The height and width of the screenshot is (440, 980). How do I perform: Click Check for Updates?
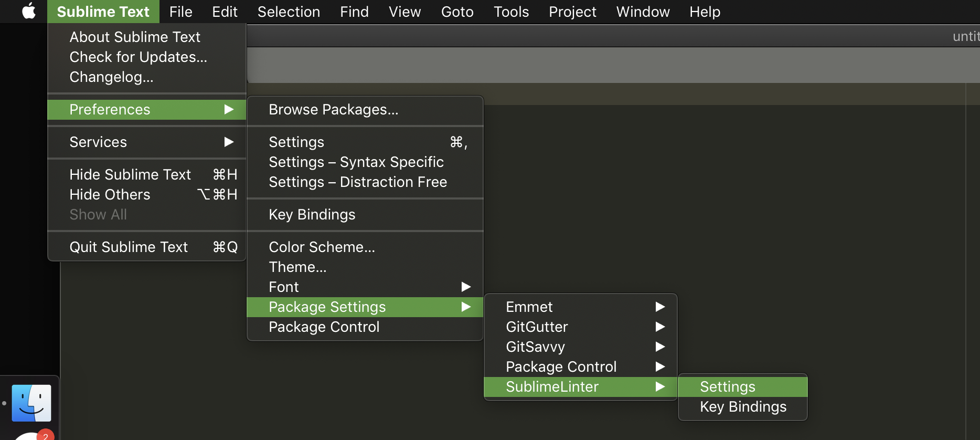[x=138, y=57]
